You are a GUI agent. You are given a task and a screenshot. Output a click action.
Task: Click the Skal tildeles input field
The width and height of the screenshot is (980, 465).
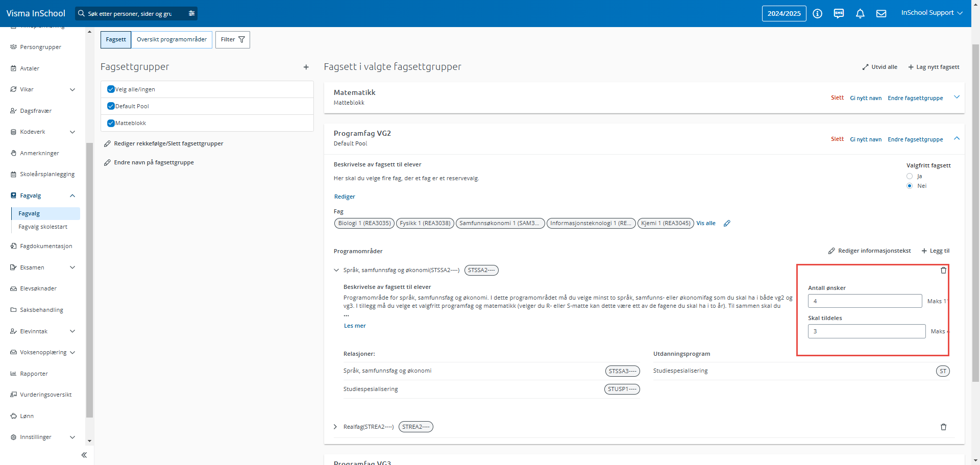point(867,331)
